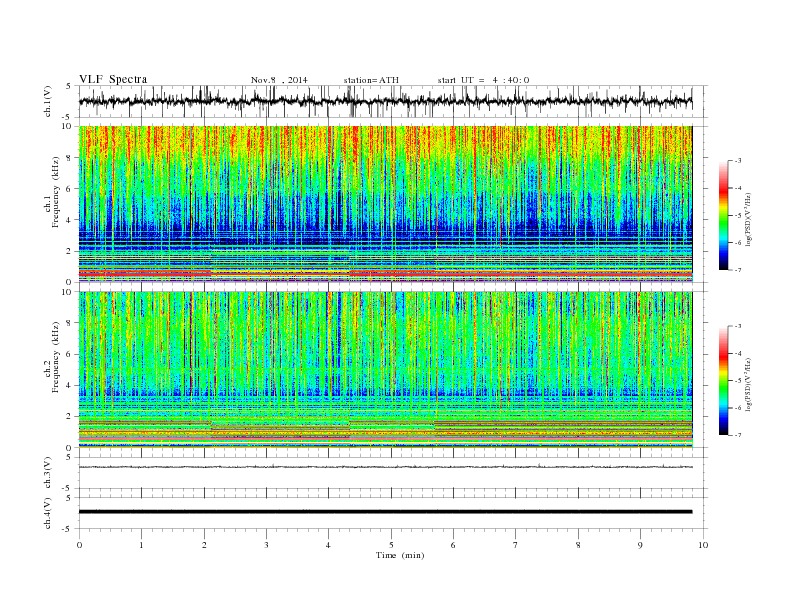Image resolution: width=792 pixels, height=612 pixels.
Task: Click the "start UT = 4 :40: 0" text
Action: (483, 80)
